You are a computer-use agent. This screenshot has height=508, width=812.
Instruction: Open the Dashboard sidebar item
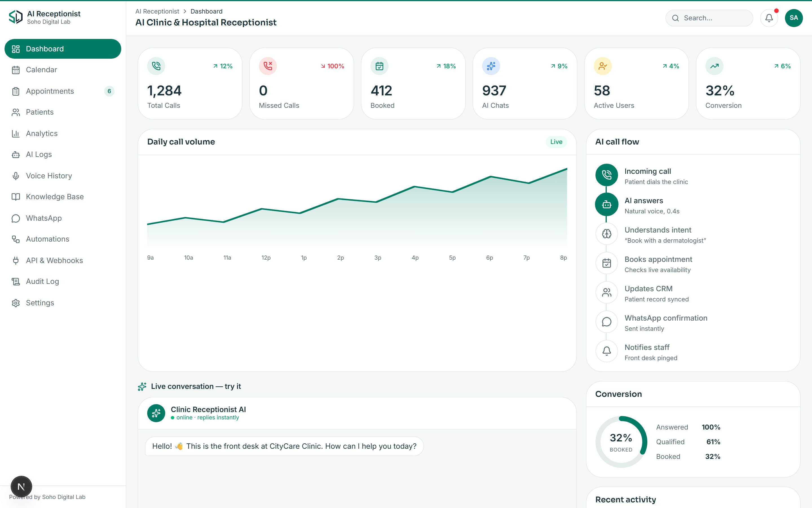pos(63,49)
